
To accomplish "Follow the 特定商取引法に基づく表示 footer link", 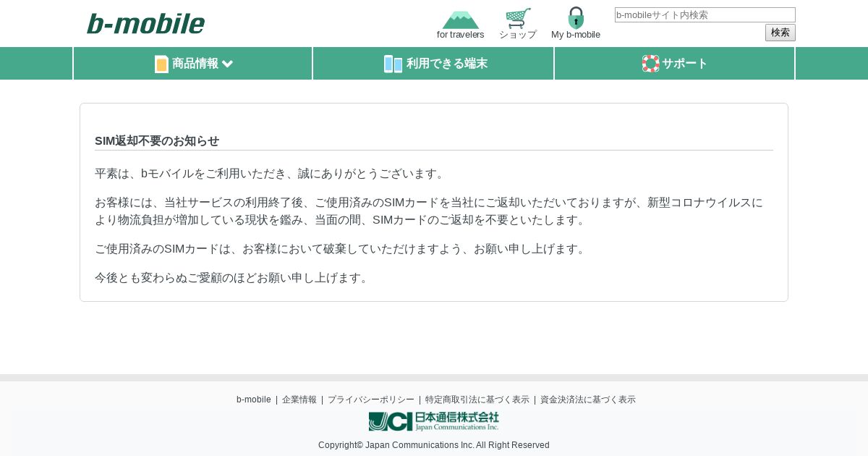I will point(477,400).
